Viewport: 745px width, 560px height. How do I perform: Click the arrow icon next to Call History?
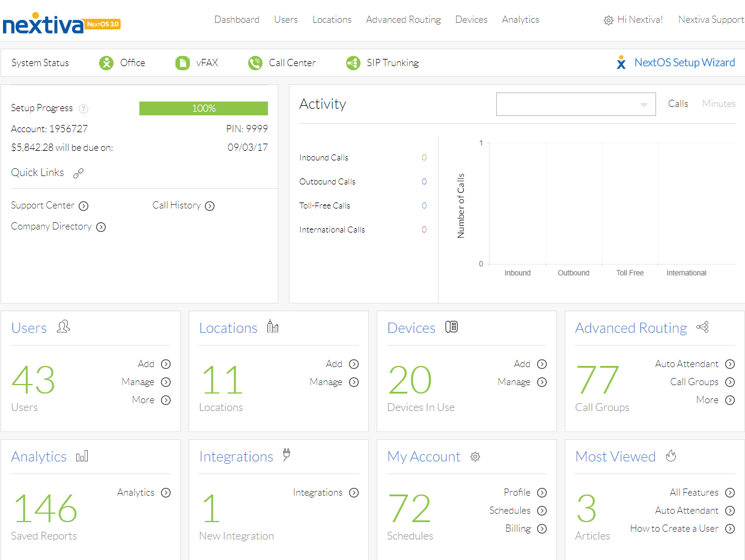click(x=210, y=206)
